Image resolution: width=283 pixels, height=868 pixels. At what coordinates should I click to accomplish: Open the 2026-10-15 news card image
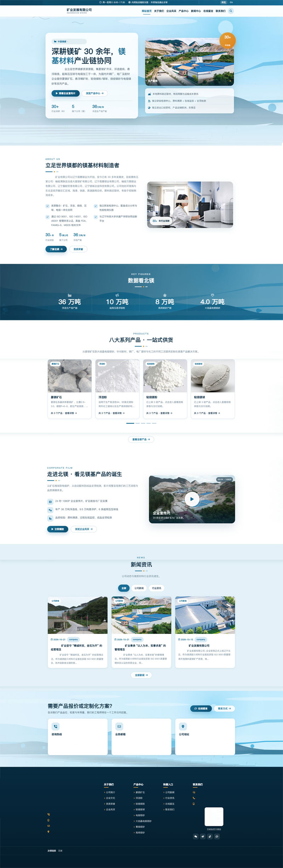(205, 615)
